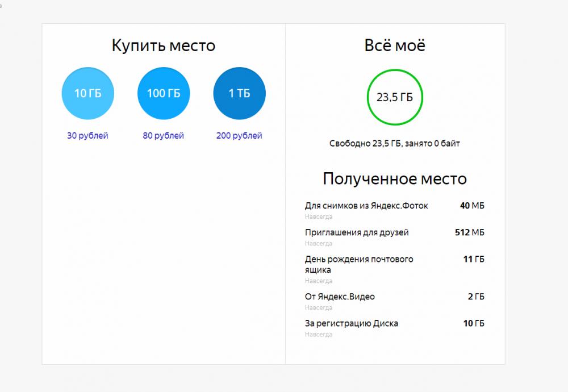Click 'Навсегда' under 'От Яндекс.Видео'
This screenshot has height=392, width=568.
coord(319,307)
